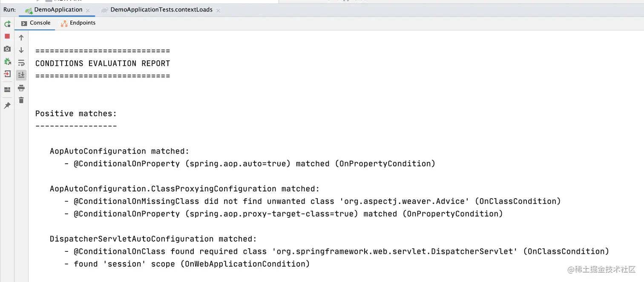Toggle the pin tab icon
This screenshot has height=282, width=644.
(x=7, y=105)
